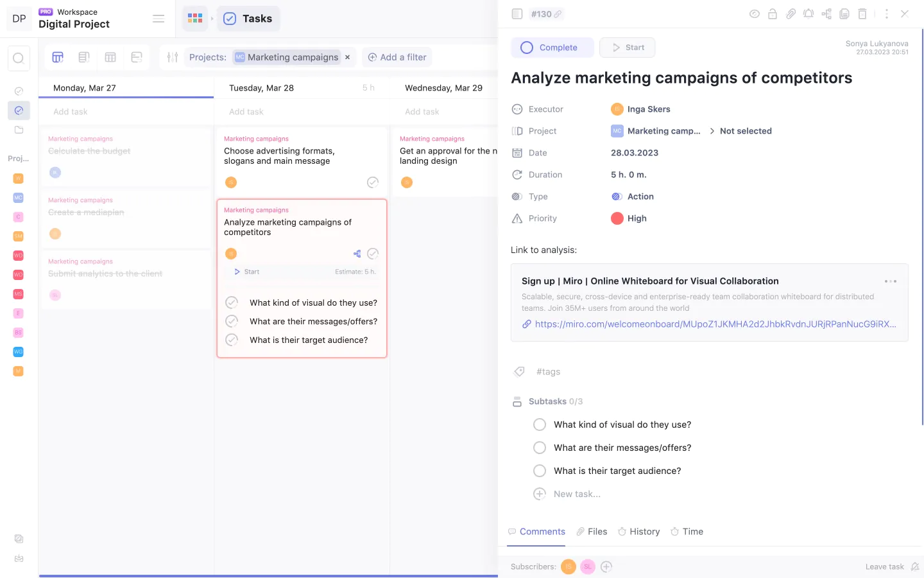Open the search magnifier in sidebar
The height and width of the screenshot is (578, 924).
point(19,58)
